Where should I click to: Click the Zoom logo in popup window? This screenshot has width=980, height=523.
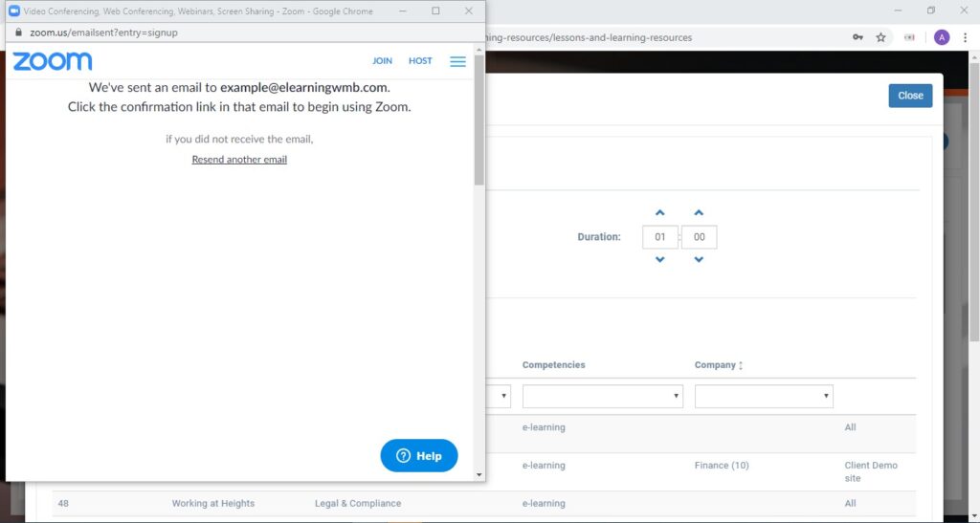pyautogui.click(x=53, y=61)
